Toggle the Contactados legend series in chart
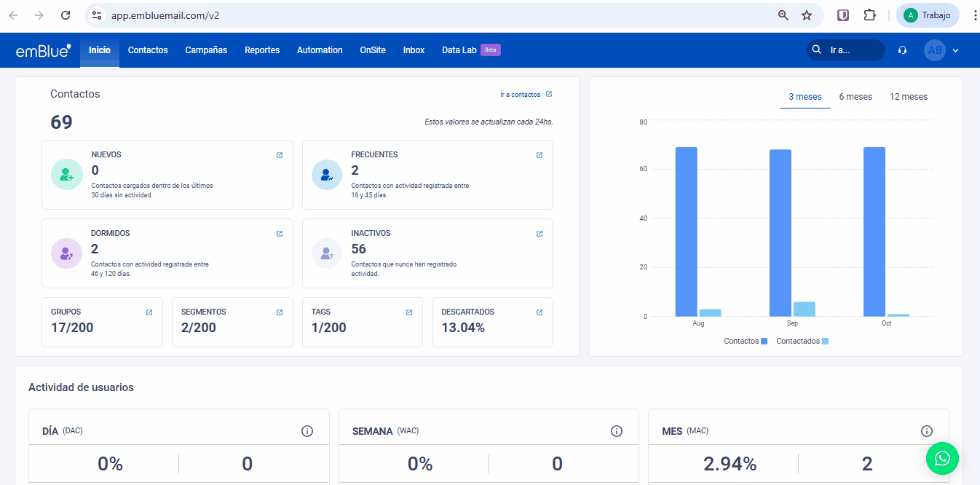The image size is (980, 485). click(802, 341)
